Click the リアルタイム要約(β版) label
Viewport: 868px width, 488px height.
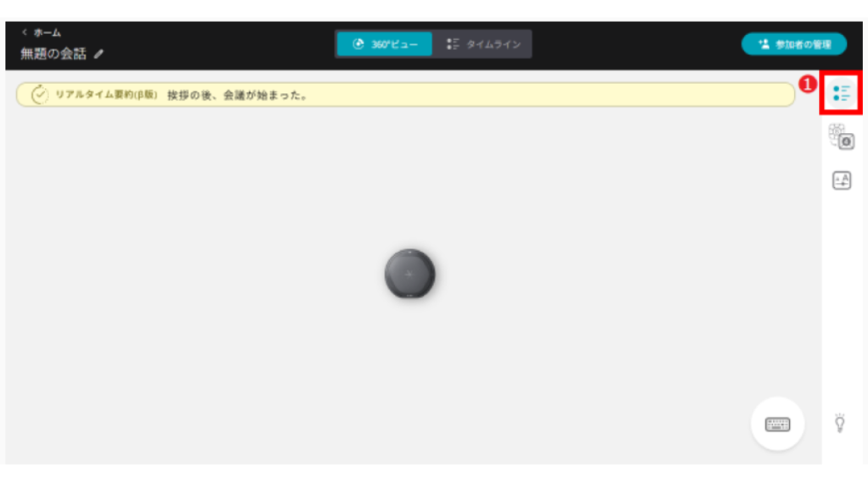[106, 95]
